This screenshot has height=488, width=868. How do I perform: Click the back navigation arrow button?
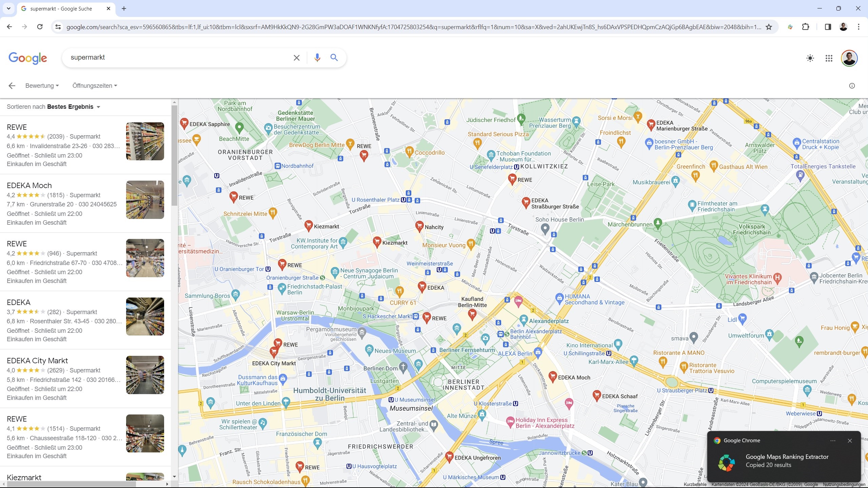(9, 26)
